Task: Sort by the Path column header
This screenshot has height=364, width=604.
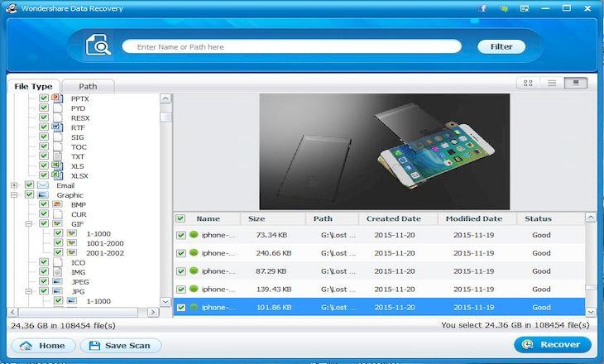Action: click(323, 218)
